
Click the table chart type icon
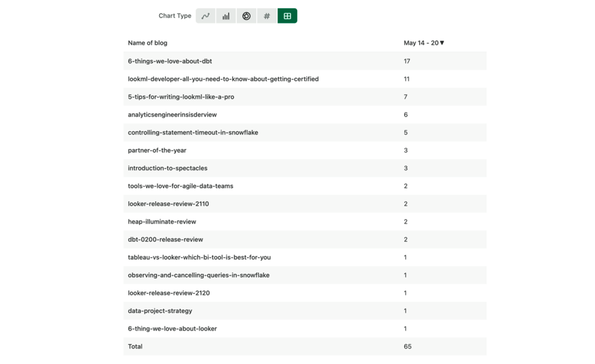pyautogui.click(x=287, y=16)
